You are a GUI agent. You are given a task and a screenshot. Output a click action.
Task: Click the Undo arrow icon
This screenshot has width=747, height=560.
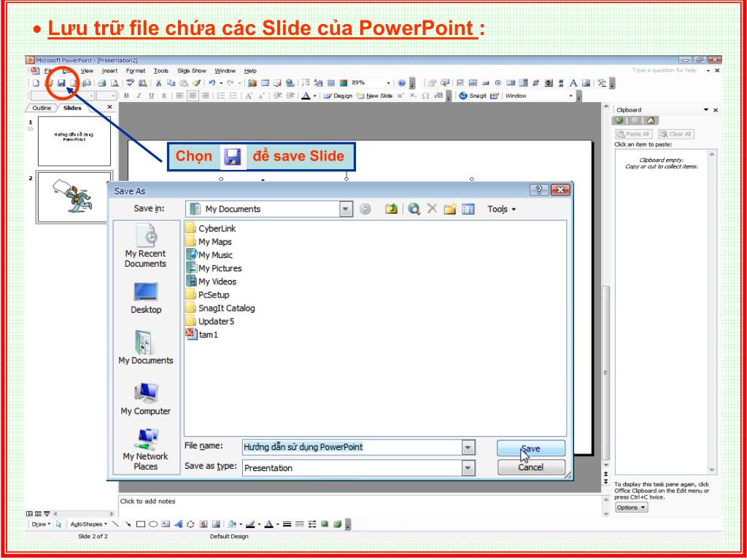tap(212, 83)
